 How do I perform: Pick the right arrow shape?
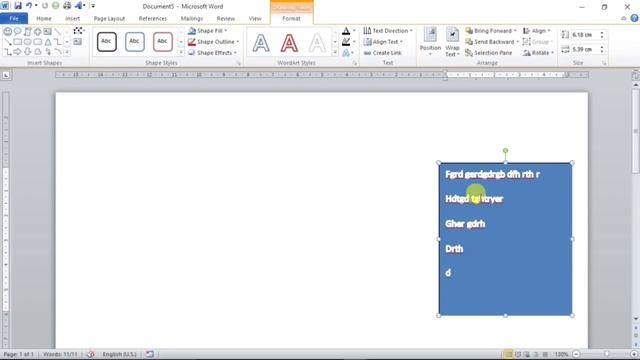pyautogui.click(x=18, y=52)
